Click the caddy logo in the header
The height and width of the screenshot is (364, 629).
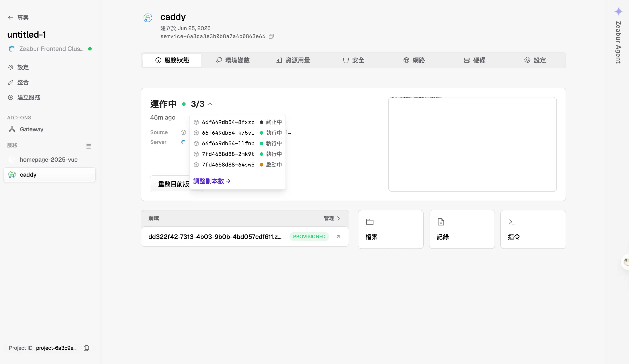[148, 18]
